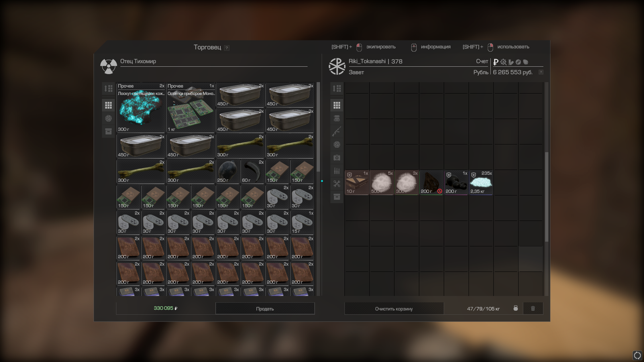The height and width of the screenshot is (362, 644).
Task: Select the 5x fluff item weighing 500 г
Action: (x=382, y=183)
